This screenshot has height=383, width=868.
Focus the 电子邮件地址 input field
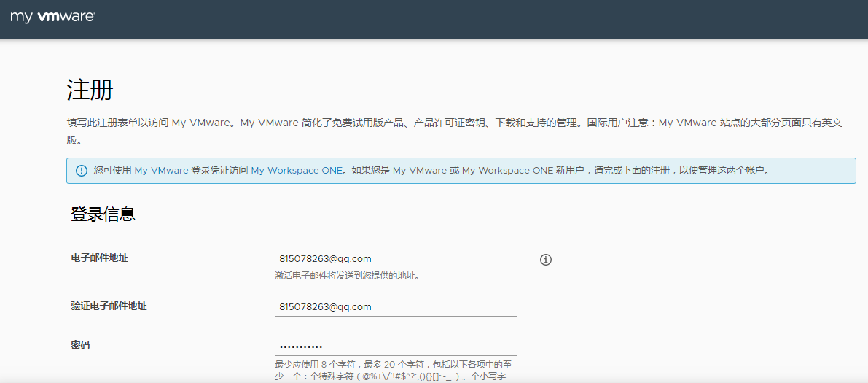(x=396, y=259)
